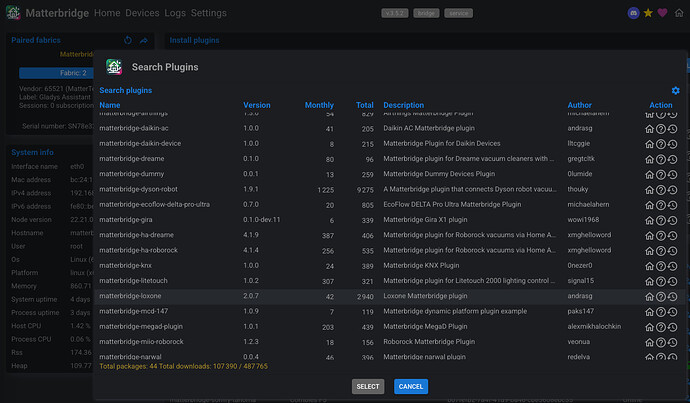This screenshot has height=403, width=690.
Task: Sort by Description column header
Action: pyautogui.click(x=404, y=105)
